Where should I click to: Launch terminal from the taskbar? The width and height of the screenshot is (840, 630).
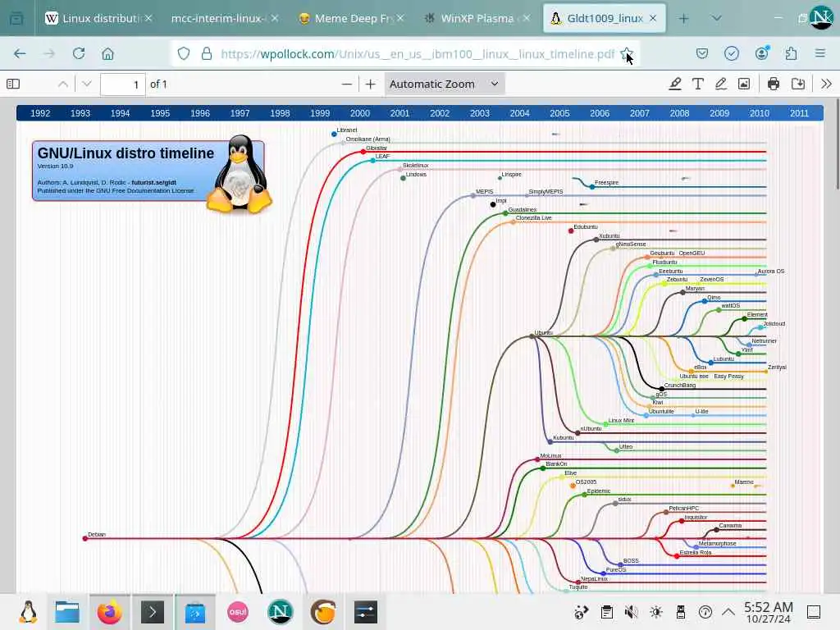pyautogui.click(x=152, y=612)
